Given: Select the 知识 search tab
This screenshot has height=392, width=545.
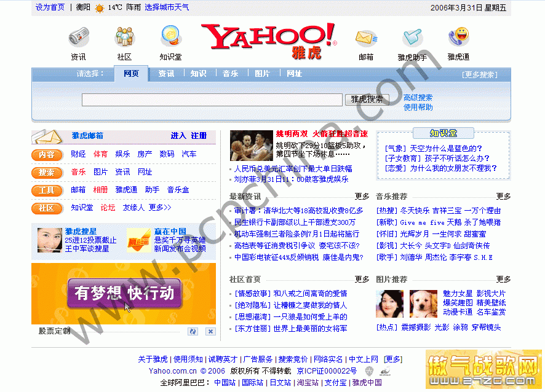Looking at the screenshot, I should [x=198, y=74].
